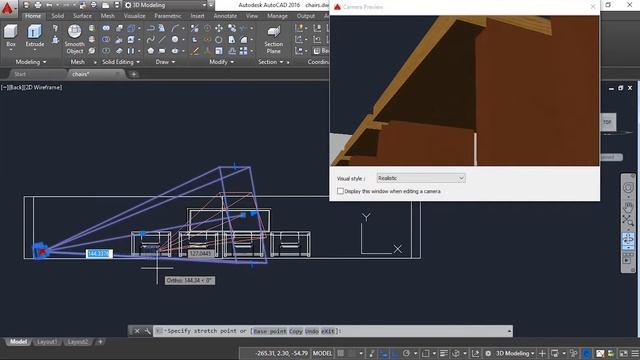This screenshot has width=640, height=360.
Task: Select the Arc tool in the Draw panel
Action: click(x=175, y=28)
